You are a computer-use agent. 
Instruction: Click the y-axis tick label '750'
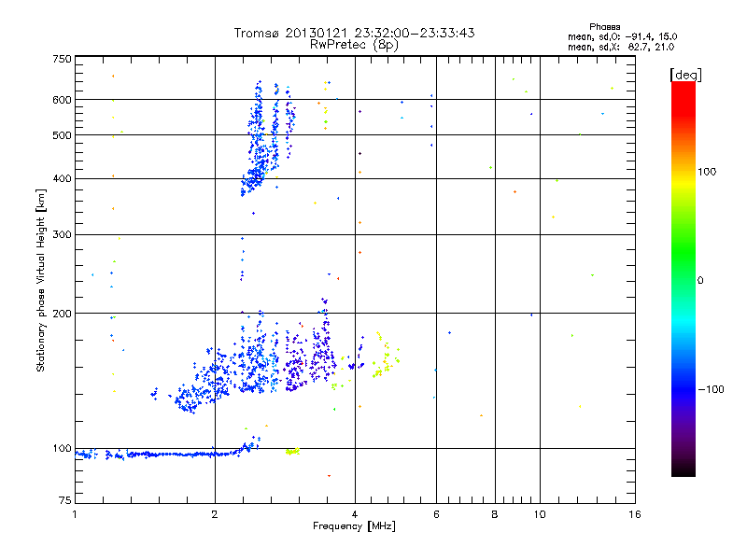pyautogui.click(x=62, y=59)
